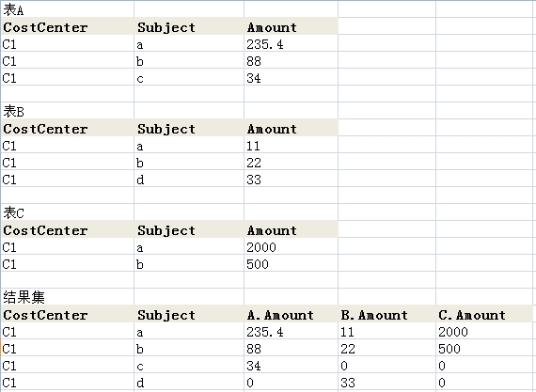Click the 34 amount in table A
Viewport: 536px width, 392px height.
point(291,77)
